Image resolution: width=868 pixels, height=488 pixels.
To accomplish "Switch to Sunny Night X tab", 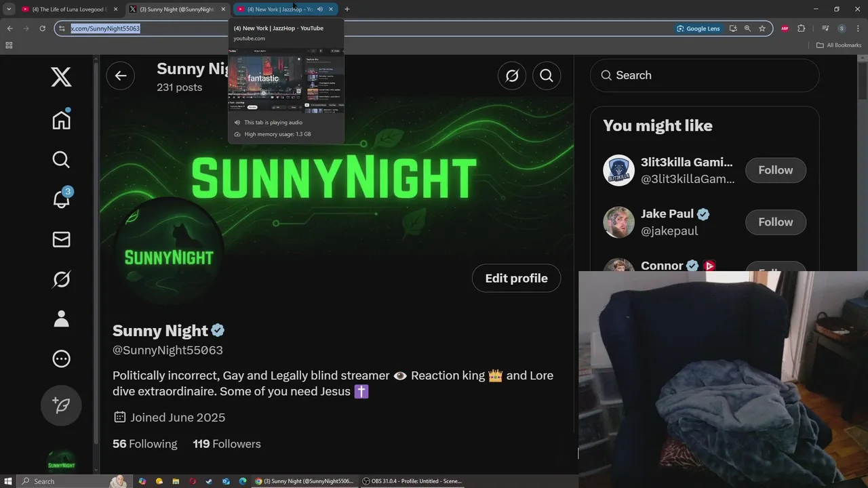I will [x=176, y=9].
